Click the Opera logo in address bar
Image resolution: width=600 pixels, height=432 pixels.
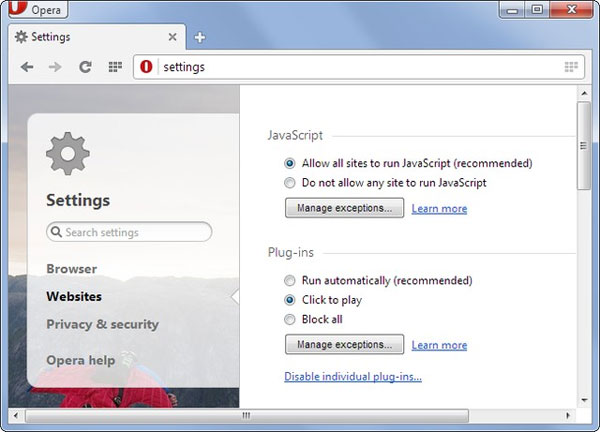(x=146, y=67)
